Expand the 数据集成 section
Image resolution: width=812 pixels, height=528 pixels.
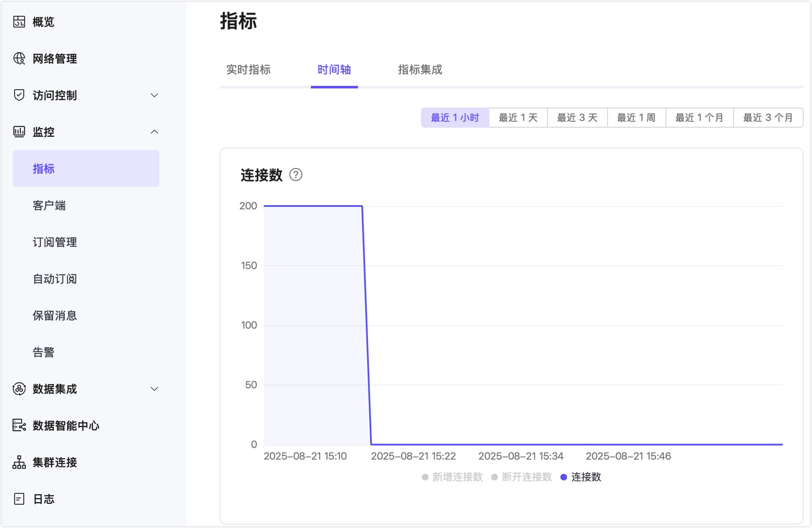pyautogui.click(x=154, y=388)
